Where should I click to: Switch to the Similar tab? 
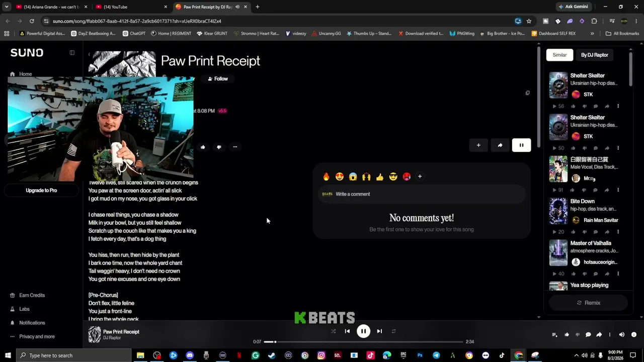pos(559,55)
